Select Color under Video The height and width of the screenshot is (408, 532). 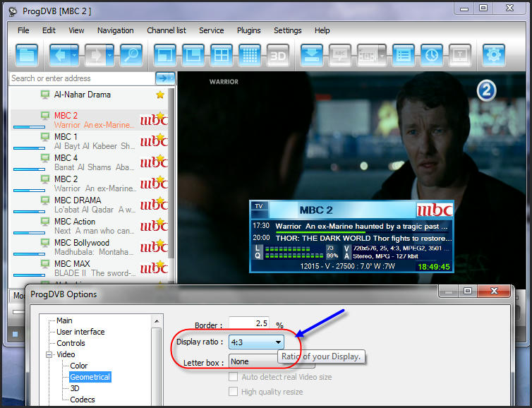79,366
